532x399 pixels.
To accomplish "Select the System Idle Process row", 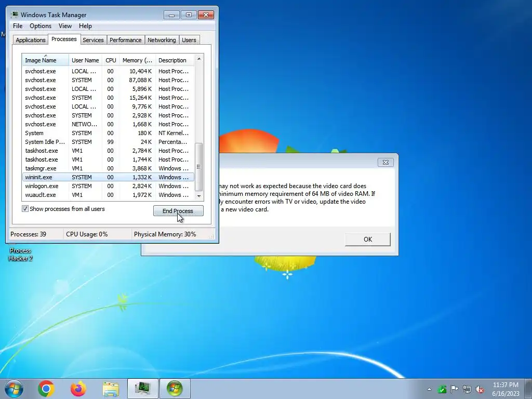I will point(108,142).
